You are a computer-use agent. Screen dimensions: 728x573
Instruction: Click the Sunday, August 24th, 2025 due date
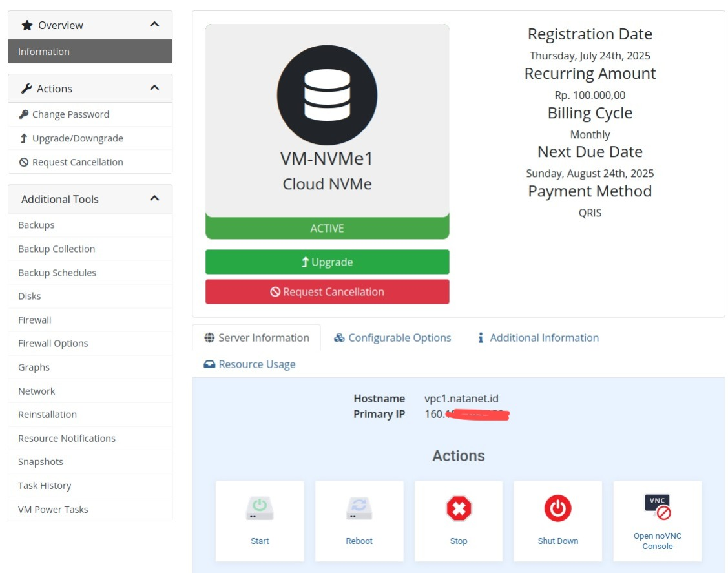tap(590, 173)
